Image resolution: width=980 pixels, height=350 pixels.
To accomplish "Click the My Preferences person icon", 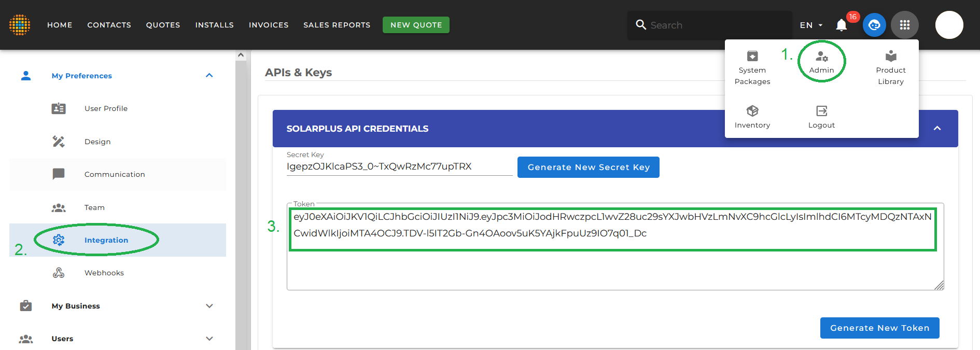I will 26,76.
